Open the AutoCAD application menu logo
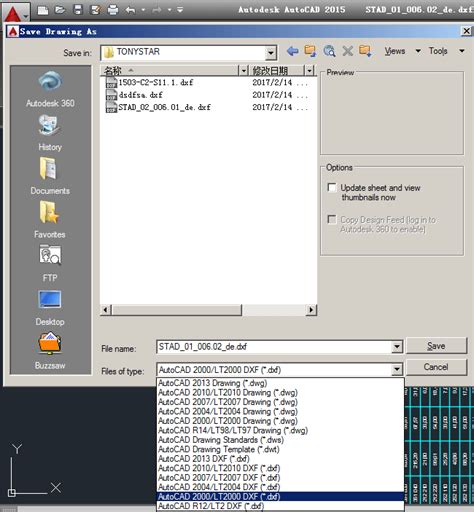 pos(15,12)
